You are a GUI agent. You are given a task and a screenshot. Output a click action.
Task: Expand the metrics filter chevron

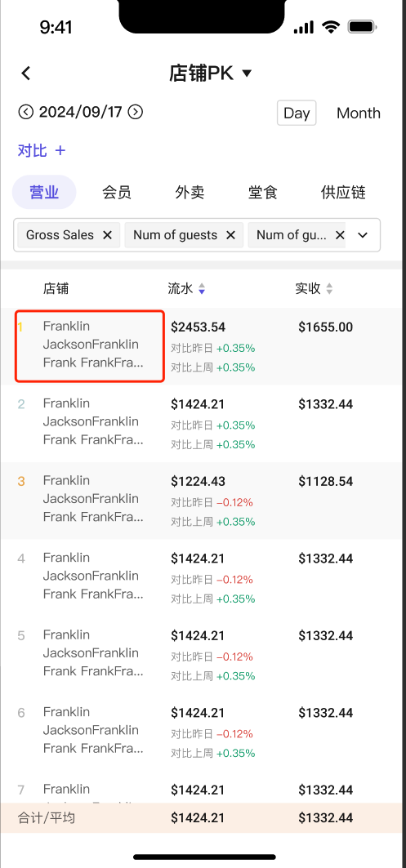click(x=363, y=235)
